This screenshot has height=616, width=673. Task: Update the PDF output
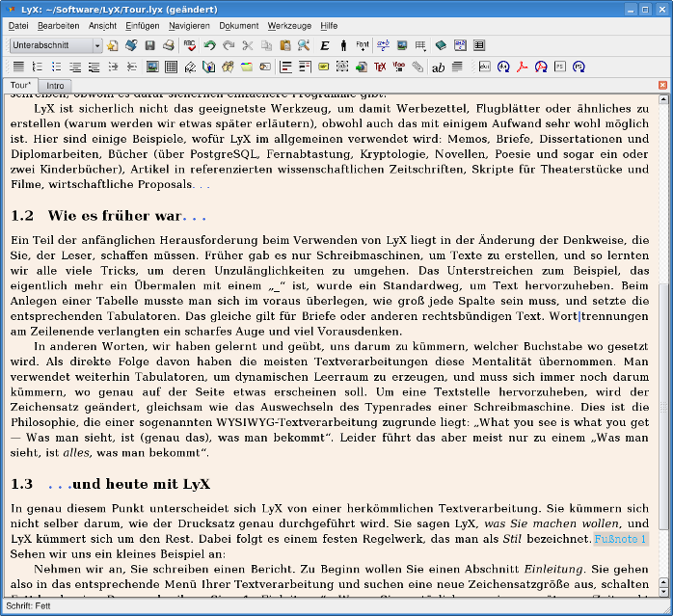click(x=541, y=67)
